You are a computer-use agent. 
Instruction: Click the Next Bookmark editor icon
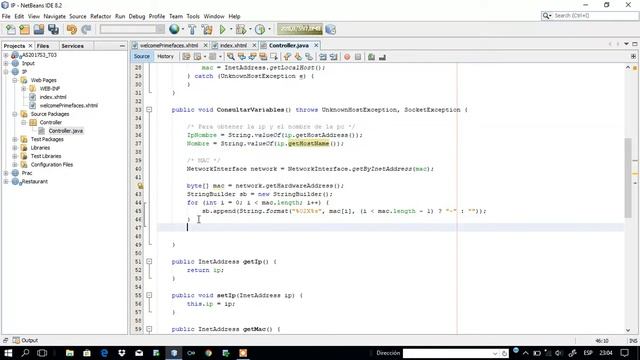coord(298,57)
